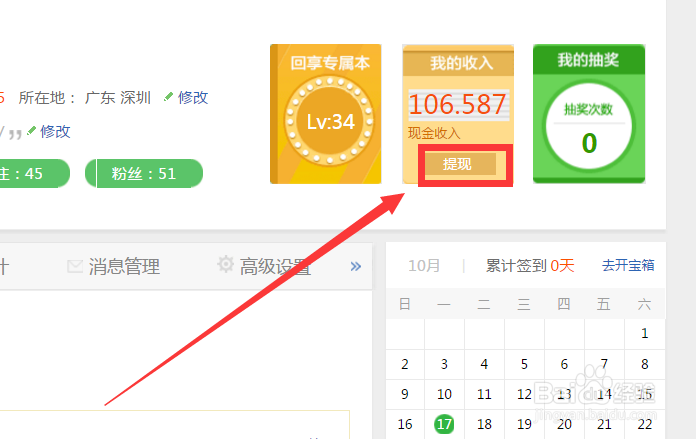Select date 16 in calendar
696x439 pixels.
pyautogui.click(x=405, y=424)
